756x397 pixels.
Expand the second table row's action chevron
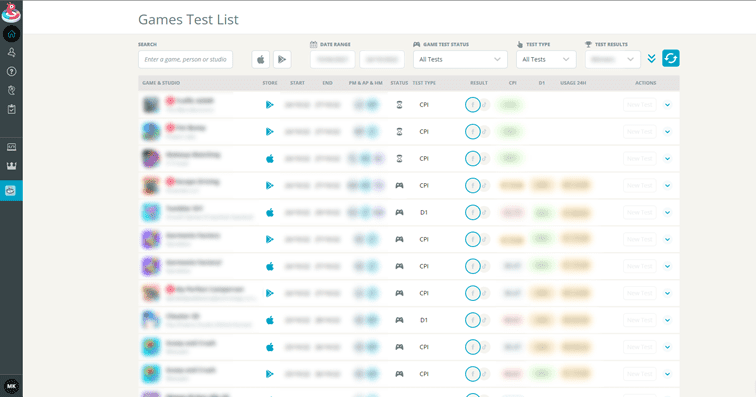(x=667, y=132)
